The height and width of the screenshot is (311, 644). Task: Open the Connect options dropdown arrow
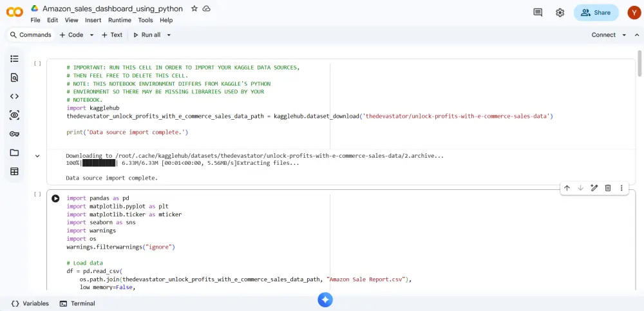pos(624,35)
